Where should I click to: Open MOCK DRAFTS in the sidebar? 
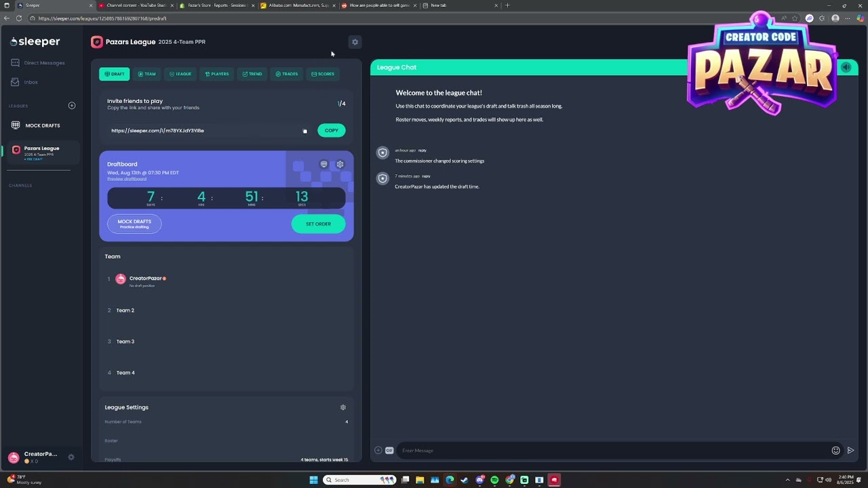43,125
